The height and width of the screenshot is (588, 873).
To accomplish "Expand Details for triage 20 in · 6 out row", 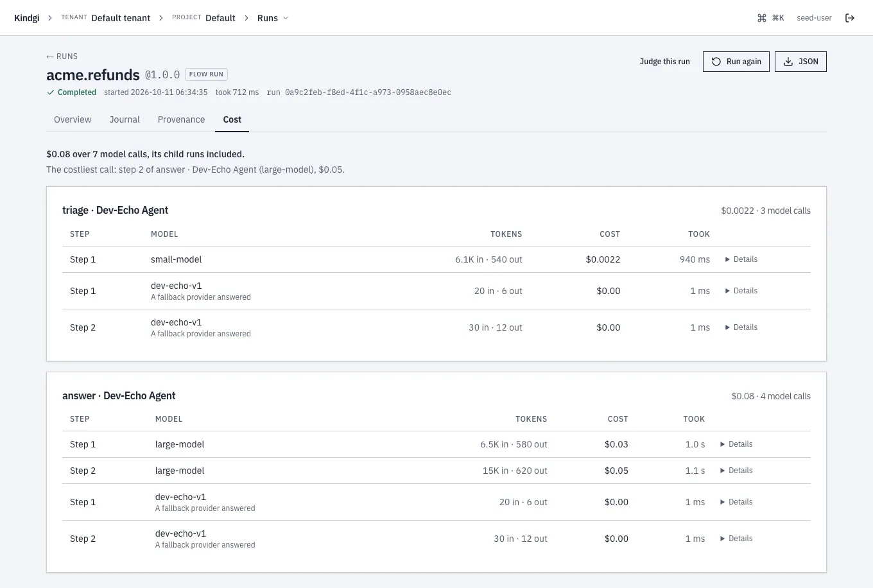I will click(x=741, y=291).
